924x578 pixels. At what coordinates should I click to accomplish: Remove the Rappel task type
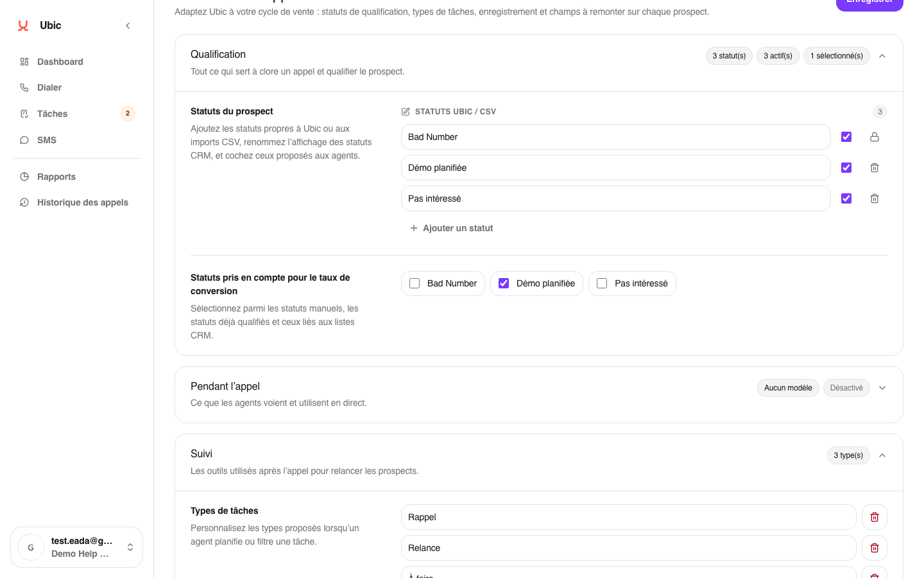[875, 517]
